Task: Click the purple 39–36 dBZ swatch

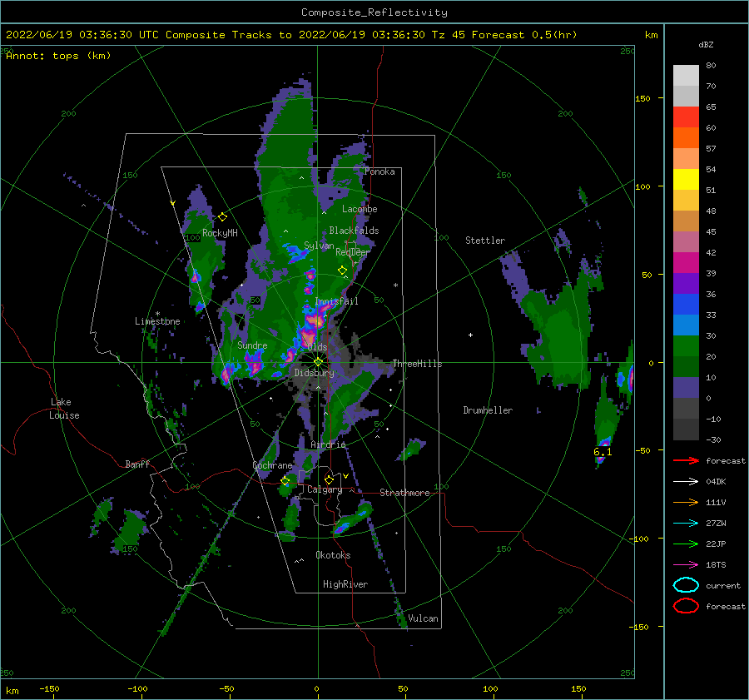Action: [x=686, y=284]
